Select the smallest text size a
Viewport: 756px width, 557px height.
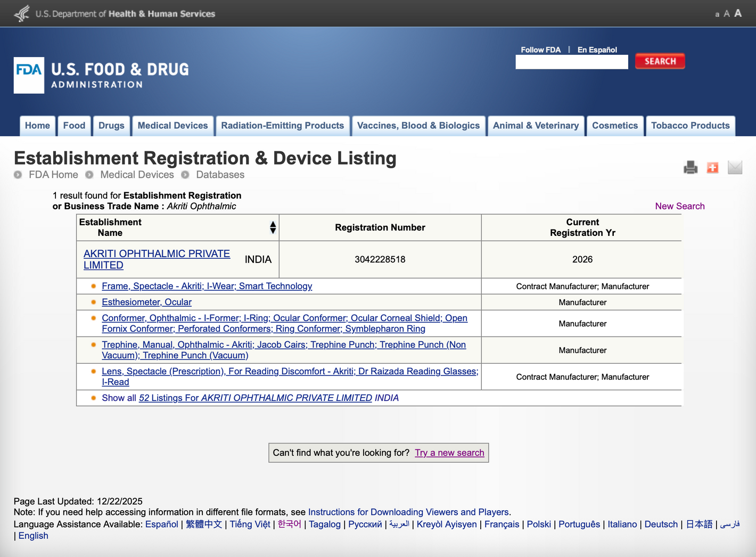717,14
